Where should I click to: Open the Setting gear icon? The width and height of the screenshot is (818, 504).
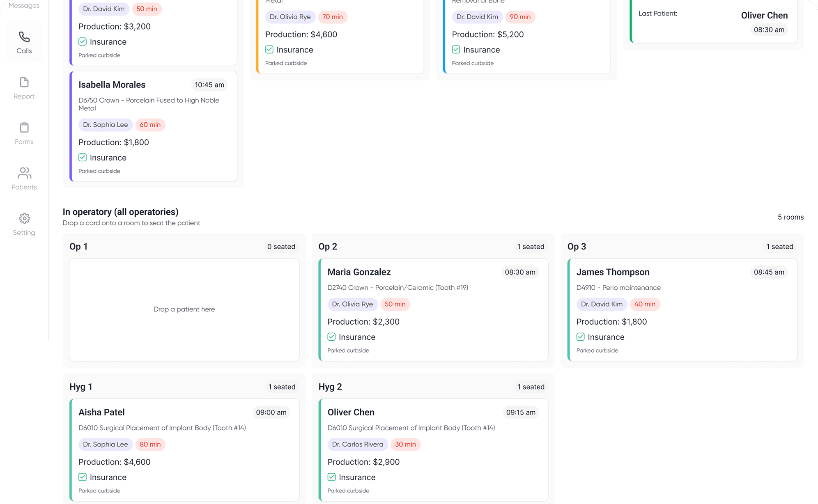point(24,218)
